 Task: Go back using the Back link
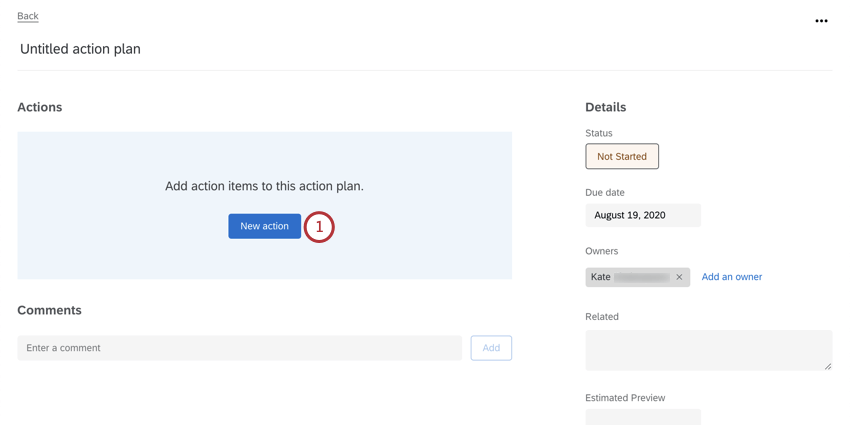[28, 16]
